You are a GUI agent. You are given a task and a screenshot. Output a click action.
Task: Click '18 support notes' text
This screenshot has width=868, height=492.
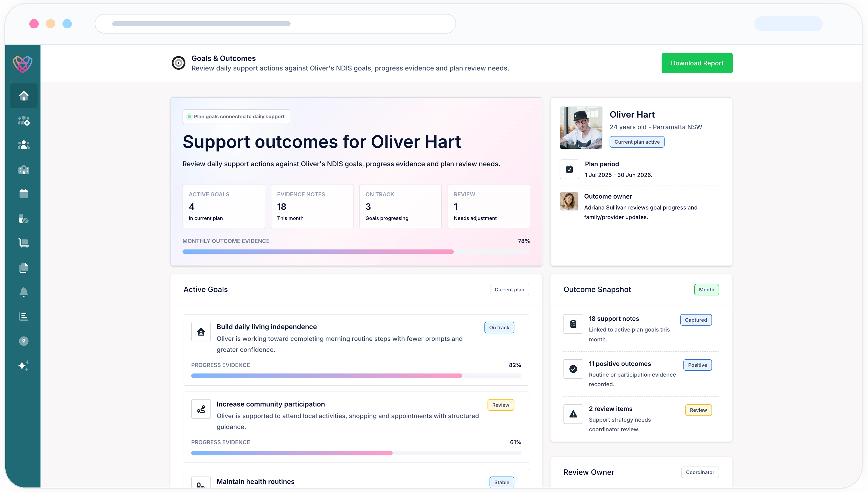click(614, 319)
